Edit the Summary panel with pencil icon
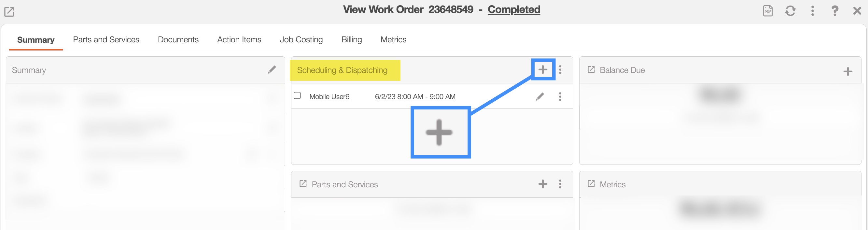 [272, 70]
